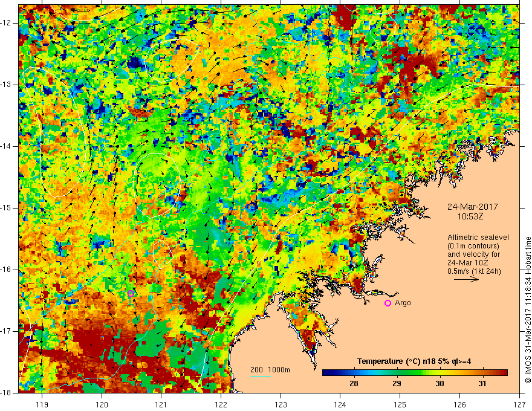Screen dimensions: 532x411
Task: Click the '-12' latitude axis label
Action: click(x=7, y=23)
